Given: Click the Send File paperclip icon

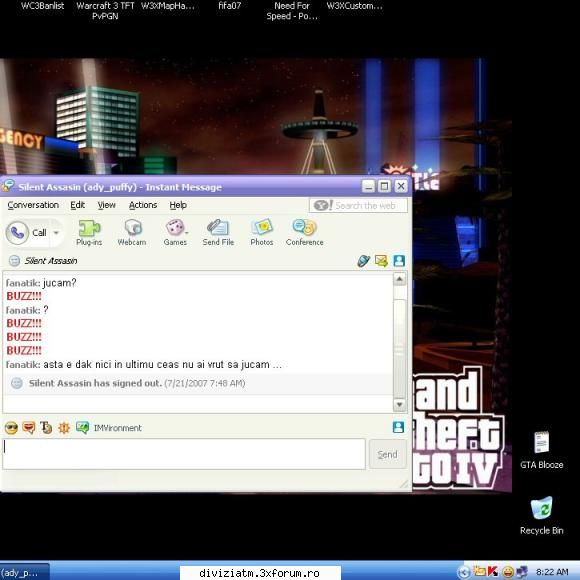Looking at the screenshot, I should (x=218, y=233).
